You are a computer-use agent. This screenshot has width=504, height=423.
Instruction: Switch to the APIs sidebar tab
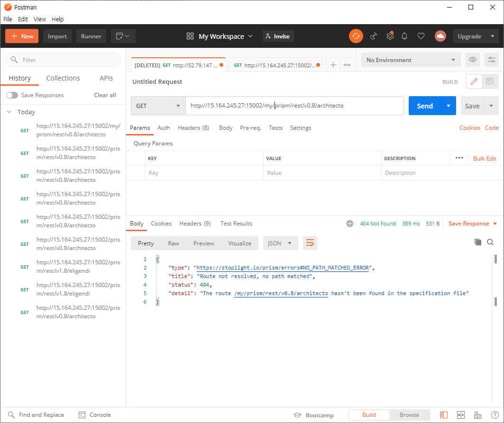106,78
